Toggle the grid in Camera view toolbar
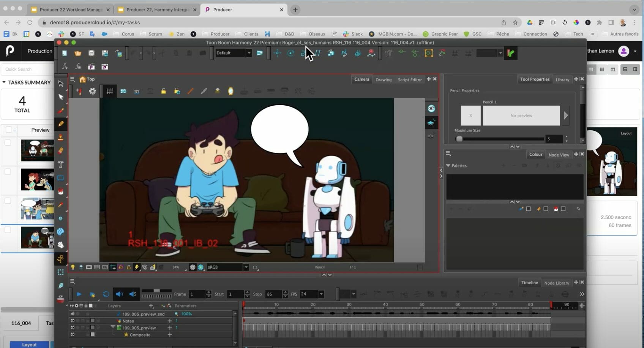 (x=110, y=91)
